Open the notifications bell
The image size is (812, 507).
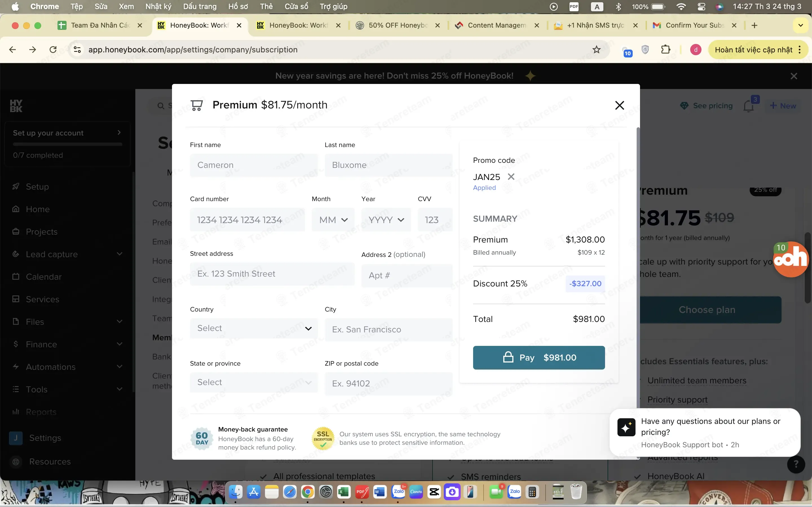[x=749, y=106]
